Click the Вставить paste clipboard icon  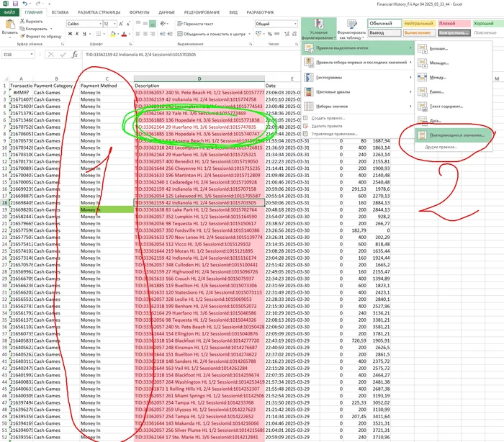click(x=9, y=27)
